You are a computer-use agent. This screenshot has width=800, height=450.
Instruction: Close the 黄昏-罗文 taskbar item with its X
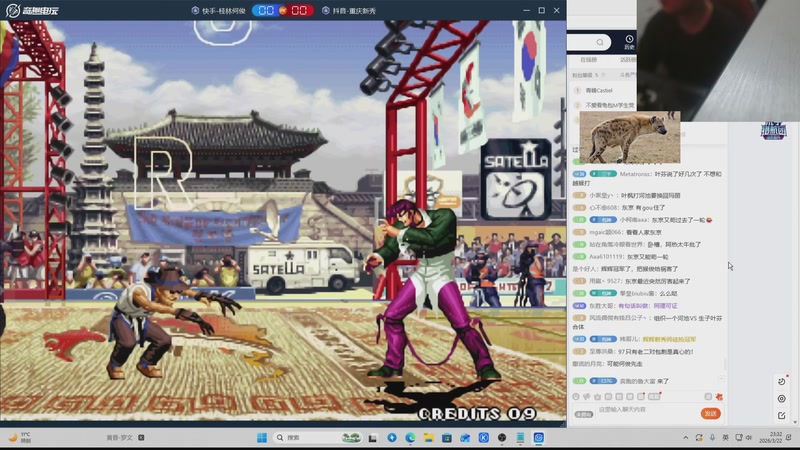141,437
